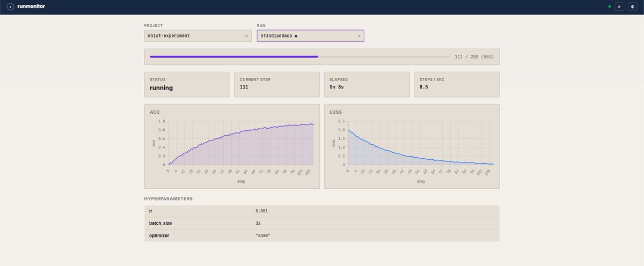Viewport: 644px width, 266px height.
Task: Click the lr value 0.001
Action: pos(261,211)
